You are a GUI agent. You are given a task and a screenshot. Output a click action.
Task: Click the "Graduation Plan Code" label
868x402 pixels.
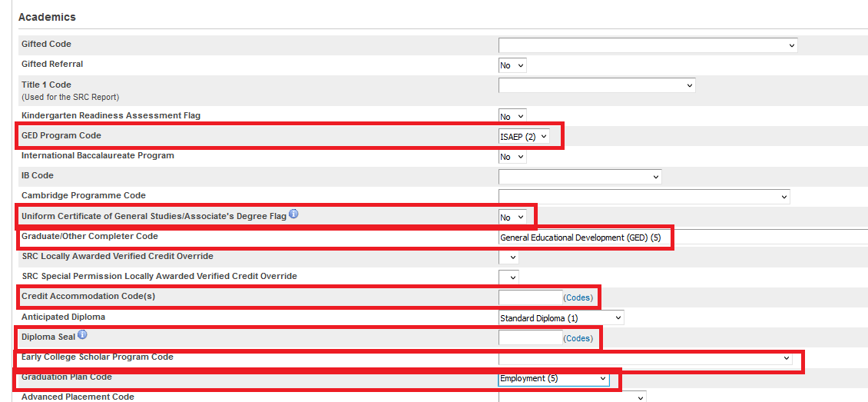pos(66,377)
